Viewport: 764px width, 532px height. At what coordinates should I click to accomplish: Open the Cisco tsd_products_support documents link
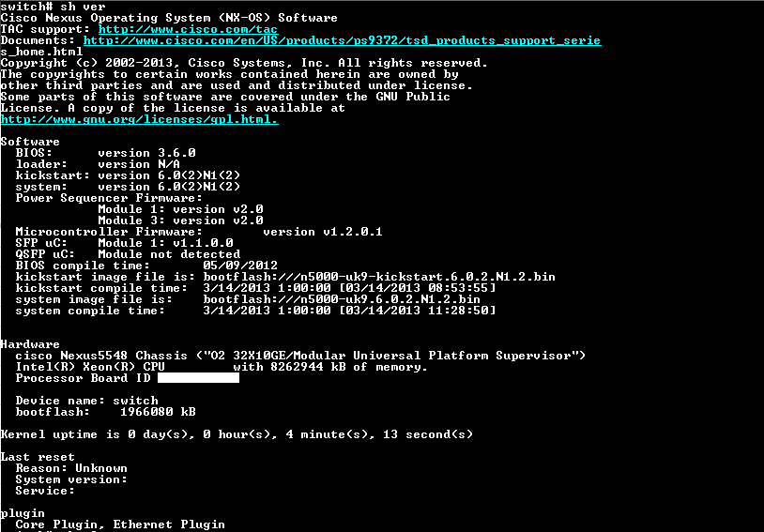click(x=342, y=40)
